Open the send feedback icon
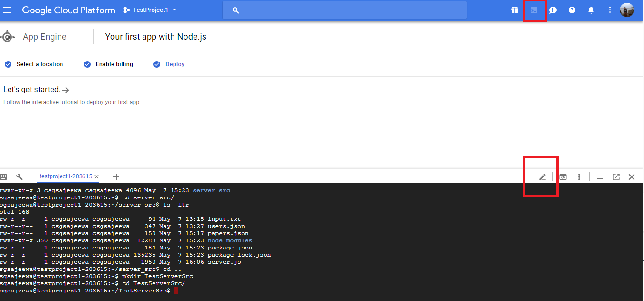 tap(553, 10)
